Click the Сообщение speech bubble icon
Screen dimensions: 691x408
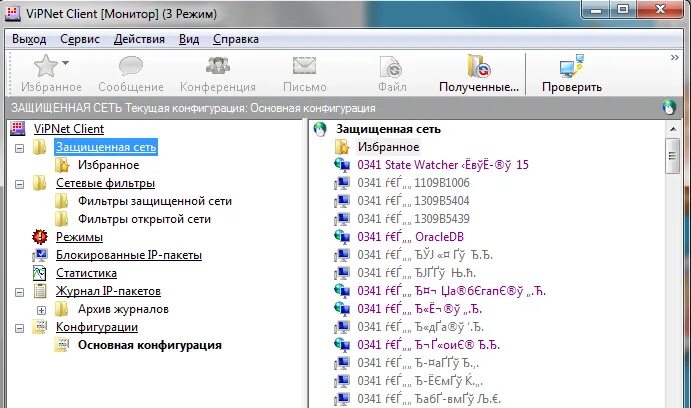(x=131, y=66)
